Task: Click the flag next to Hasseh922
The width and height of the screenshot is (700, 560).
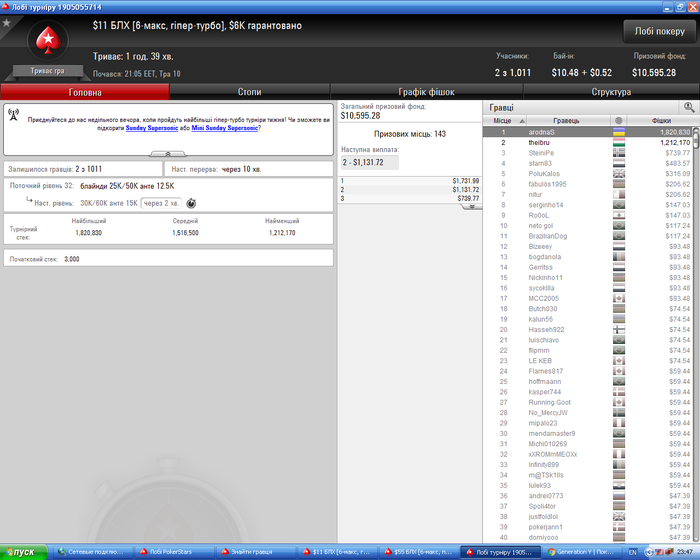Action: point(619,330)
